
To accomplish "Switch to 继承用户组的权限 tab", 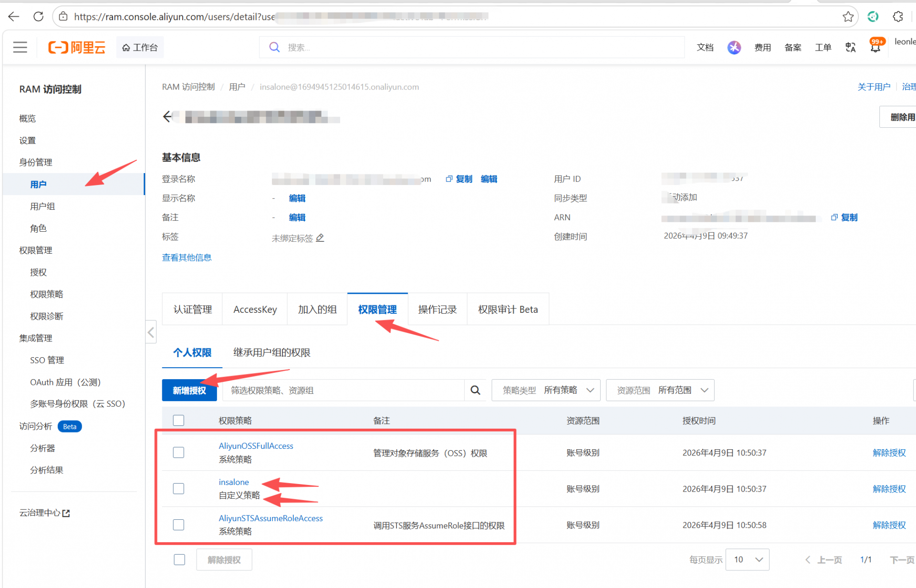I will (271, 352).
